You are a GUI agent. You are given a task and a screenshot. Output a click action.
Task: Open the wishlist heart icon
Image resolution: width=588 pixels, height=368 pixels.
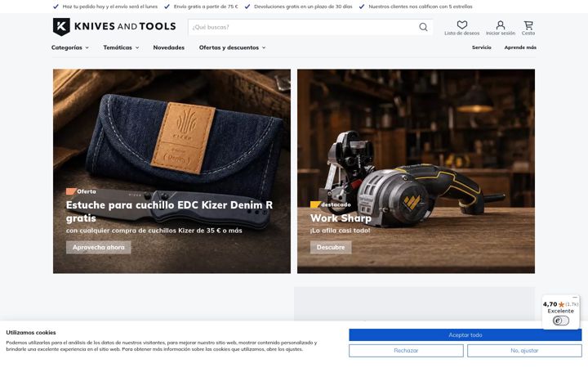[461, 25]
